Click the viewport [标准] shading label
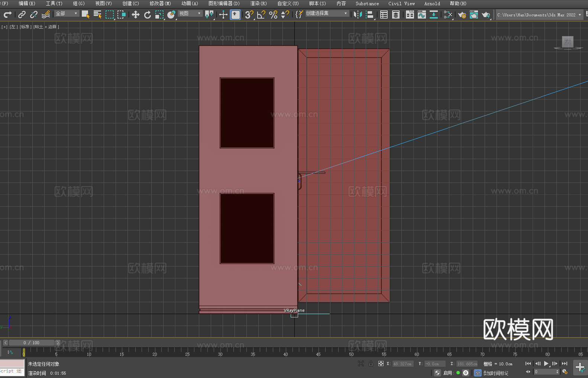 [25, 27]
